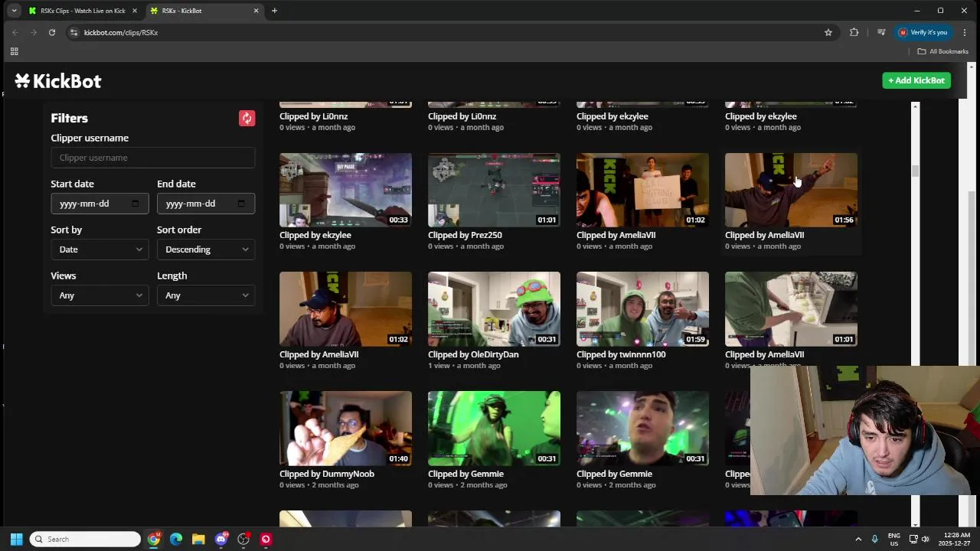Open the 01:59 clip by twinnnn100
Viewport: 980px width, 551px height.
point(642,309)
